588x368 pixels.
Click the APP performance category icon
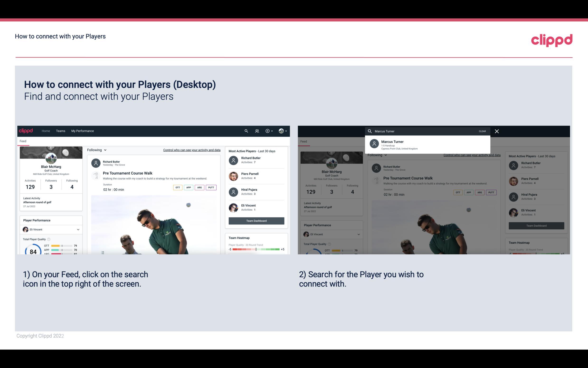188,187
